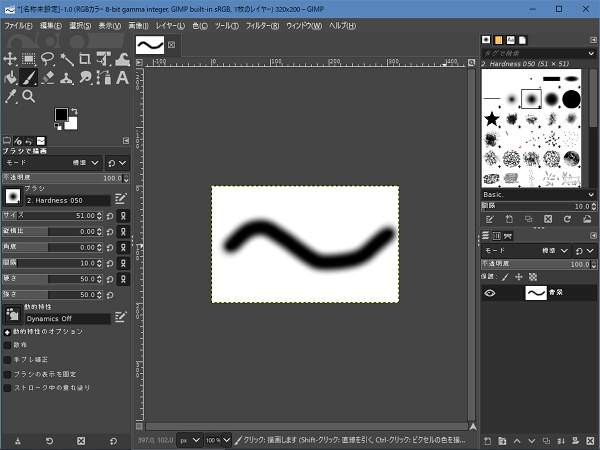Activate the Text tool (A icon)
Viewport: 600px width, 450px height.
click(122, 77)
